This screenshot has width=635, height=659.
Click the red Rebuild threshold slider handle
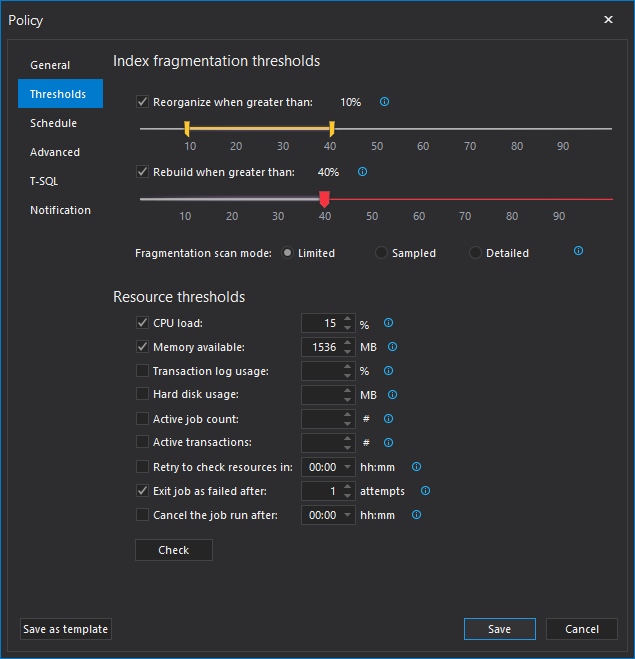click(x=324, y=198)
